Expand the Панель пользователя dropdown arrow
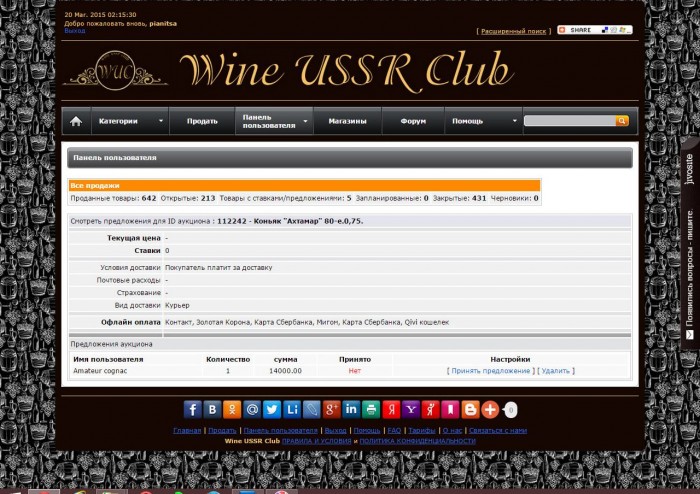The width and height of the screenshot is (700, 494). (305, 121)
